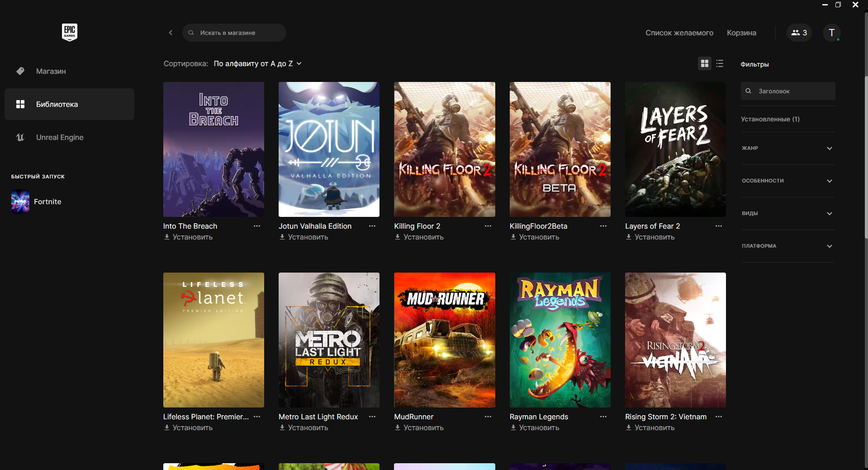Click the Lifeless Planet cover art

pos(213,340)
